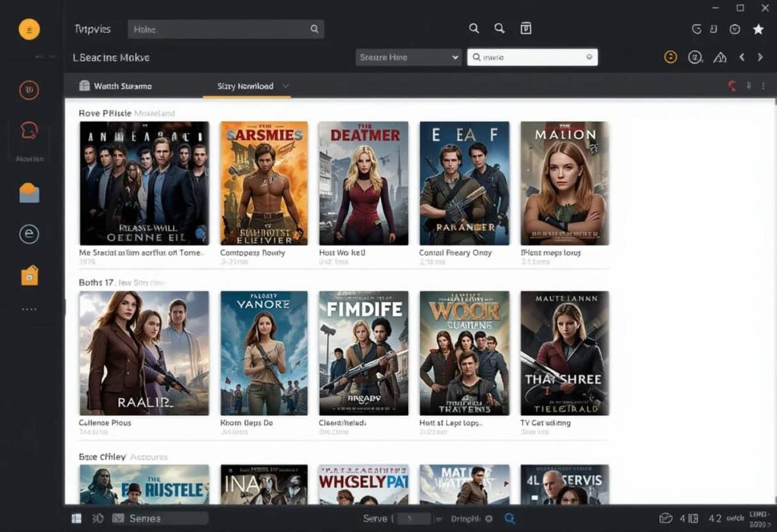Image resolution: width=777 pixels, height=532 pixels.
Task: Open the clock history icon at top right
Action: coord(735,30)
